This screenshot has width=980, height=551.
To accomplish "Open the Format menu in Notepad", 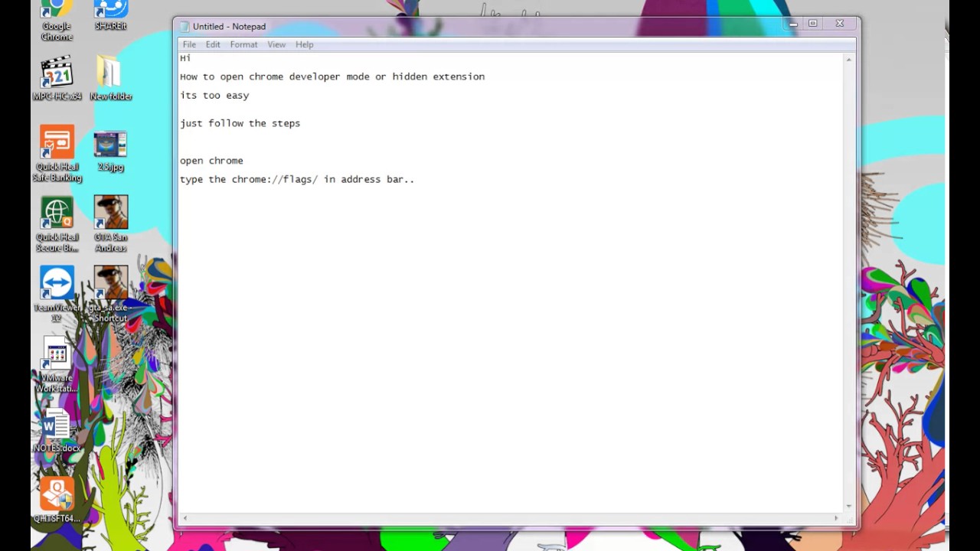I will pyautogui.click(x=243, y=44).
